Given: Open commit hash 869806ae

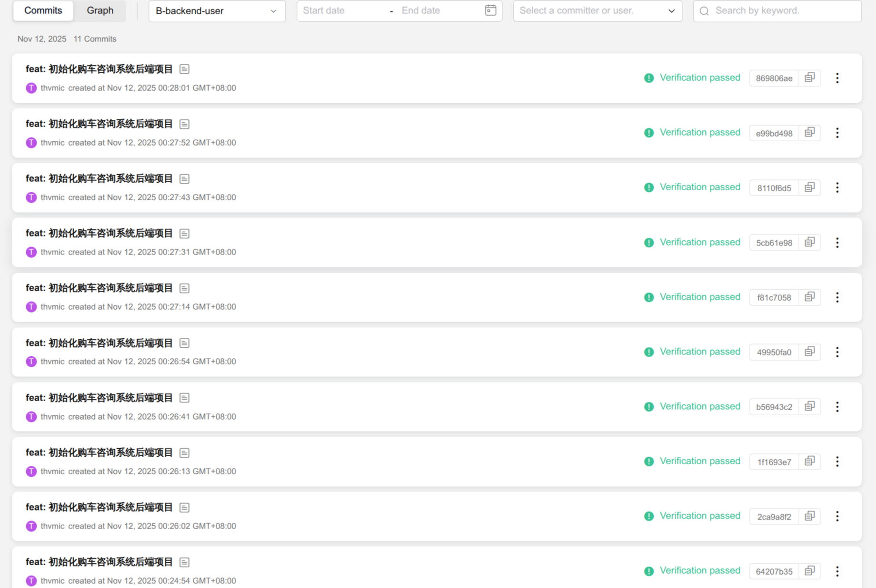Looking at the screenshot, I should click(x=774, y=78).
